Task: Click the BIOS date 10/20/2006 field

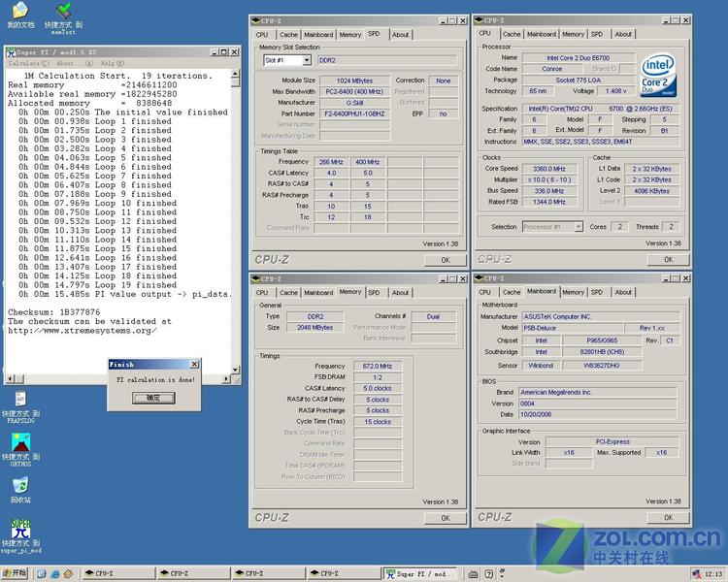Action: (x=598, y=414)
